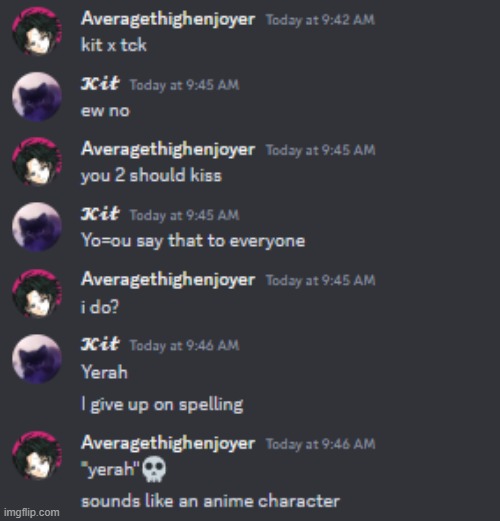Open Averagethighenjoyer username at 9:42 AM
This screenshot has height=521, width=500.
pos(168,19)
